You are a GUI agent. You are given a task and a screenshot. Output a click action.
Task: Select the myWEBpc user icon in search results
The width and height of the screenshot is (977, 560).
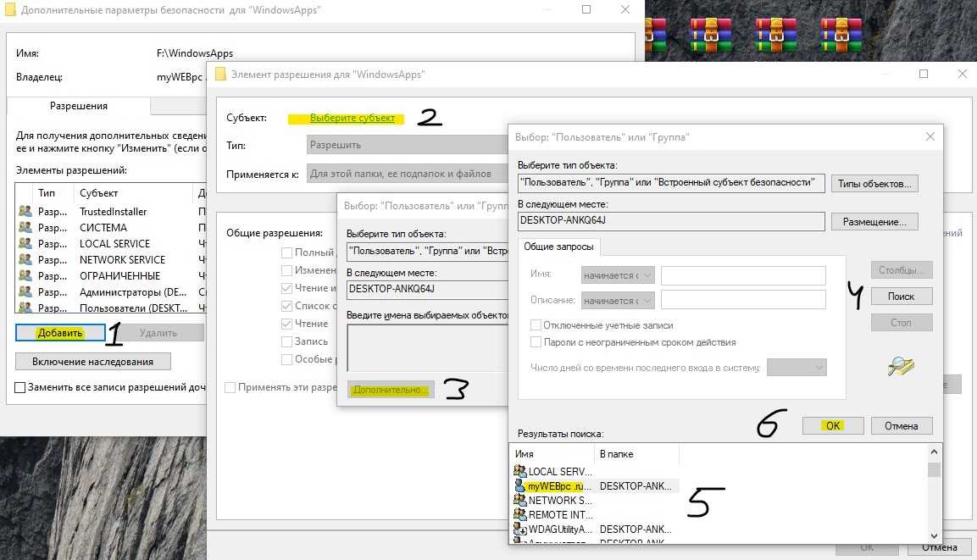[520, 486]
